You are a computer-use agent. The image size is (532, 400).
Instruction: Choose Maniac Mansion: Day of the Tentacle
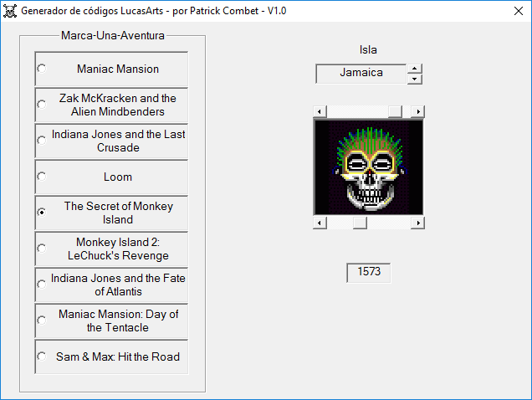tap(111, 321)
